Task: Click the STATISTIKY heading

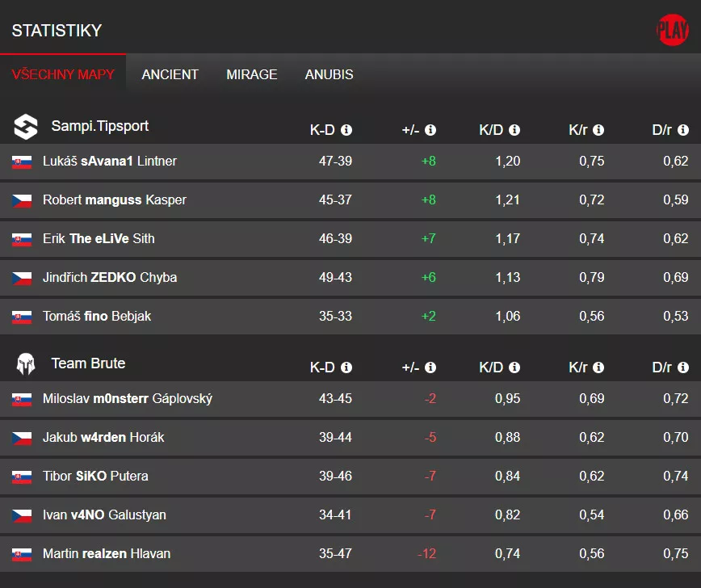Action: coord(56,30)
